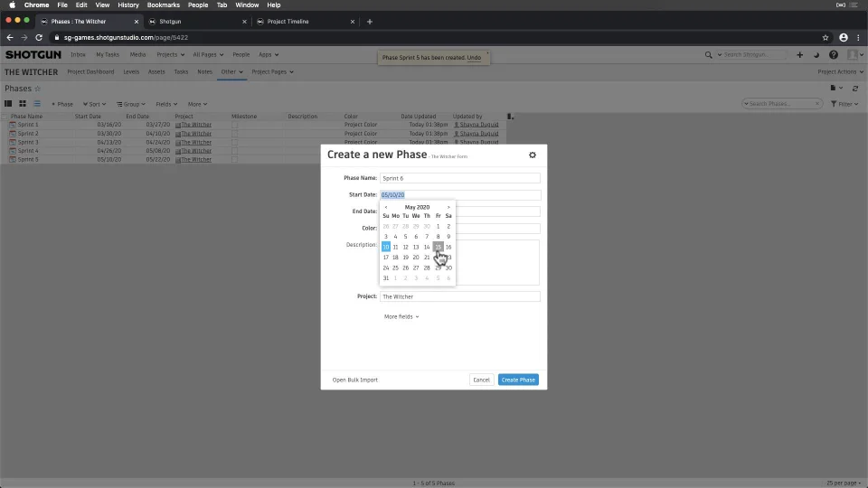Viewport: 868px width, 488px height.
Task: Bookmark this page star icon
Action: (826, 38)
